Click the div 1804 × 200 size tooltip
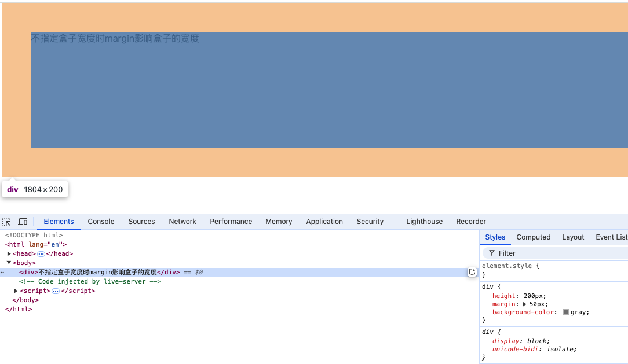 pyautogui.click(x=35, y=190)
